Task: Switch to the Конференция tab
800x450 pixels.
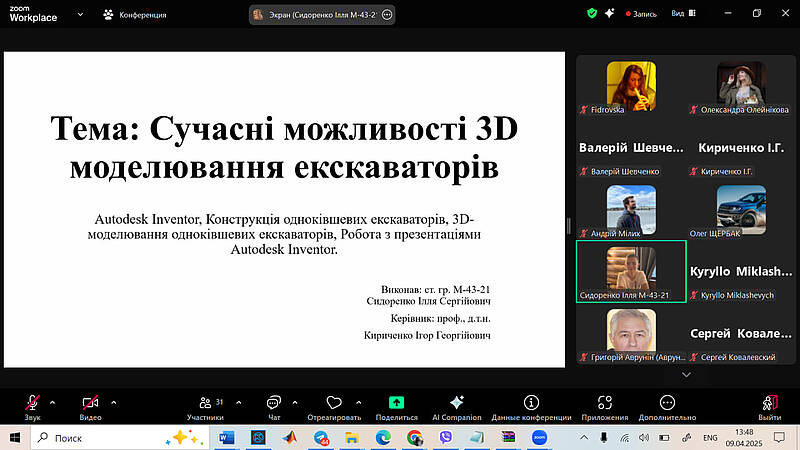Action: [x=135, y=15]
